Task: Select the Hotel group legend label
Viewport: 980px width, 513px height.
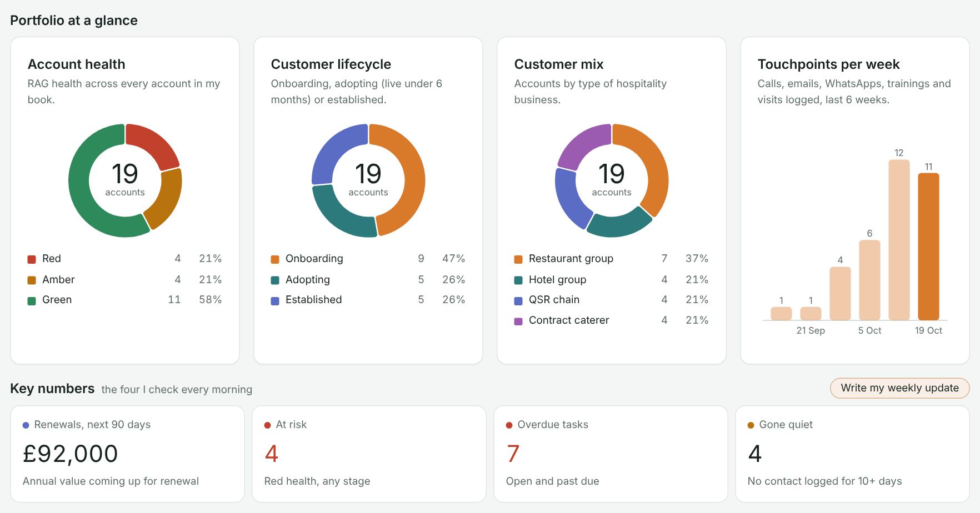Action: (558, 280)
